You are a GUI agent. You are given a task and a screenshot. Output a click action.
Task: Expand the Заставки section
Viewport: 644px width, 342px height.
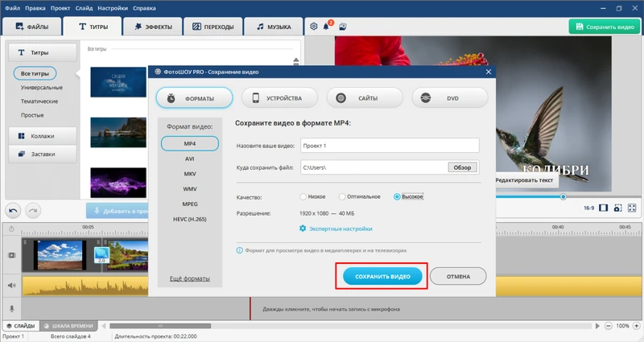(43, 153)
